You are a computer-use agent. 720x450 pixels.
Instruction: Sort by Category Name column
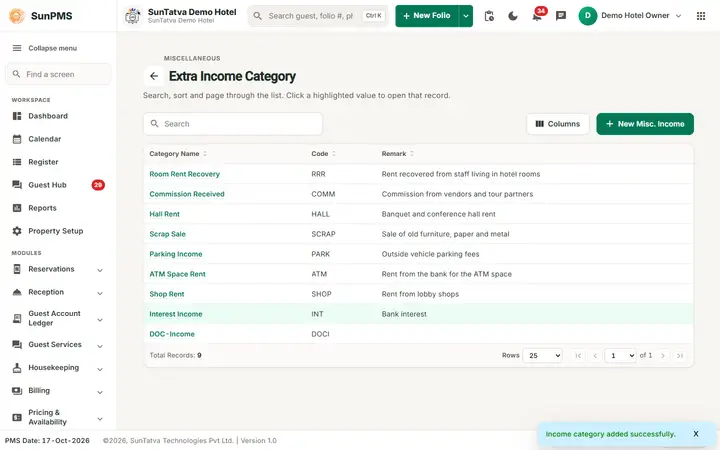tap(178, 154)
